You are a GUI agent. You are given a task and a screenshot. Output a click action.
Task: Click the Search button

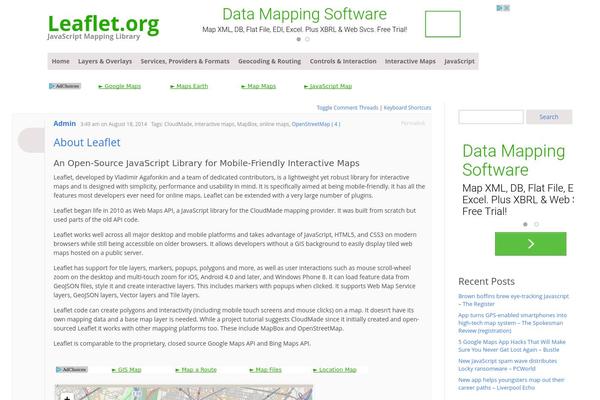tap(549, 117)
